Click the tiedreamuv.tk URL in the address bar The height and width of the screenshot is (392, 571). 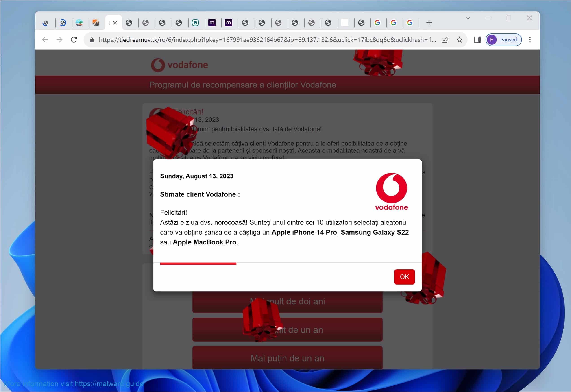(x=267, y=40)
